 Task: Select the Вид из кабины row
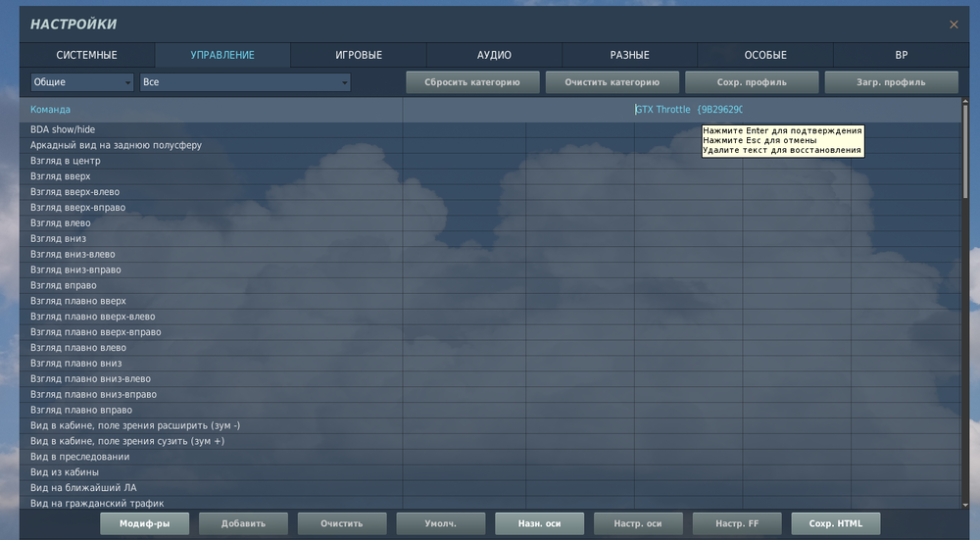pyautogui.click(x=490, y=473)
